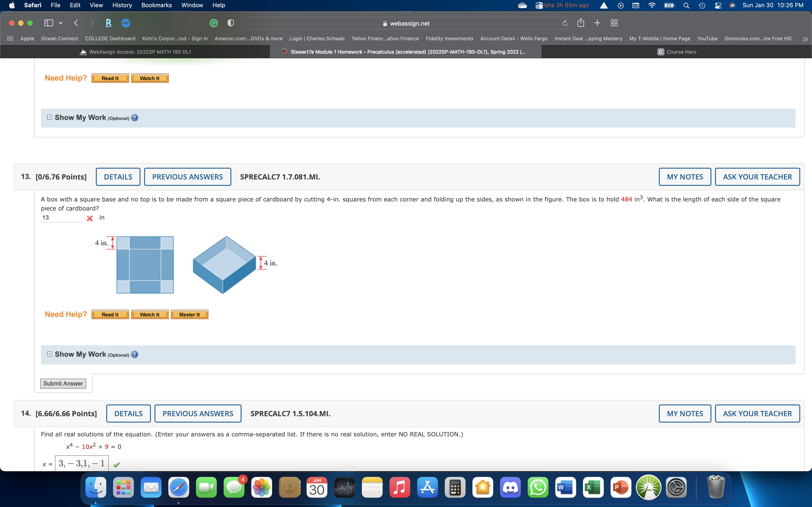
Task: Click Watch It for question 13
Action: (x=150, y=314)
